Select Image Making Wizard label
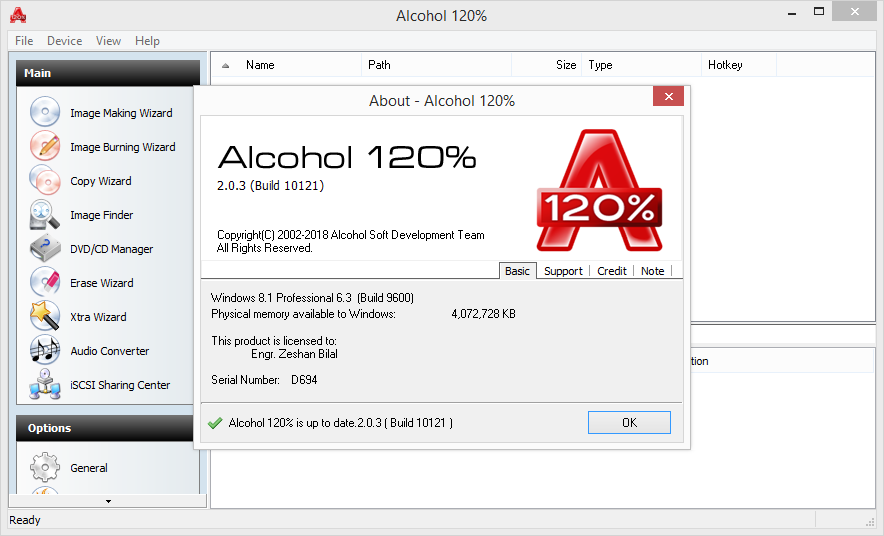The image size is (884, 536). [x=121, y=113]
